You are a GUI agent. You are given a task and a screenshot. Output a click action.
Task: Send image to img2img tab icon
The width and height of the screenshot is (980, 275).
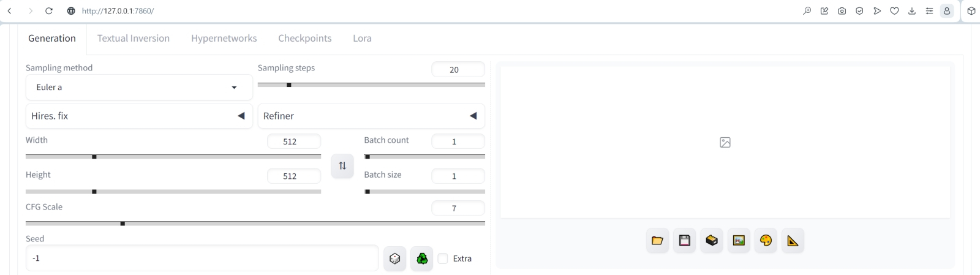(x=739, y=241)
